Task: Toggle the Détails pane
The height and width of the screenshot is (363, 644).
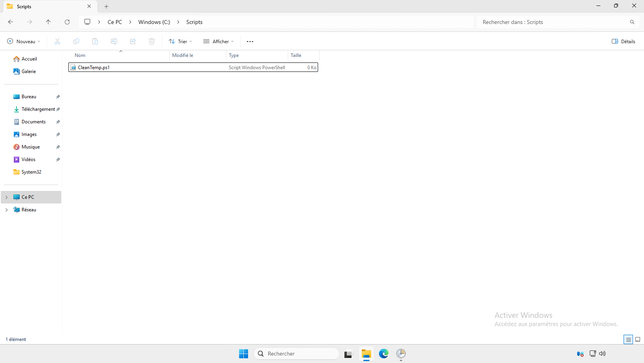Action: tap(624, 42)
